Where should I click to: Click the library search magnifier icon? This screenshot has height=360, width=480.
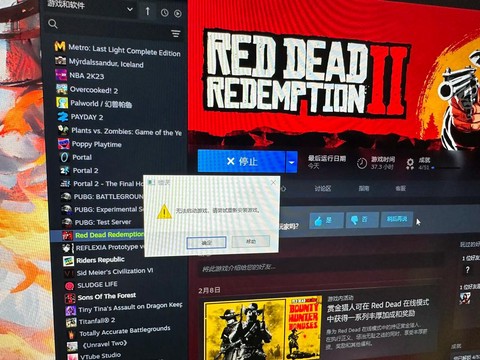click(53, 24)
